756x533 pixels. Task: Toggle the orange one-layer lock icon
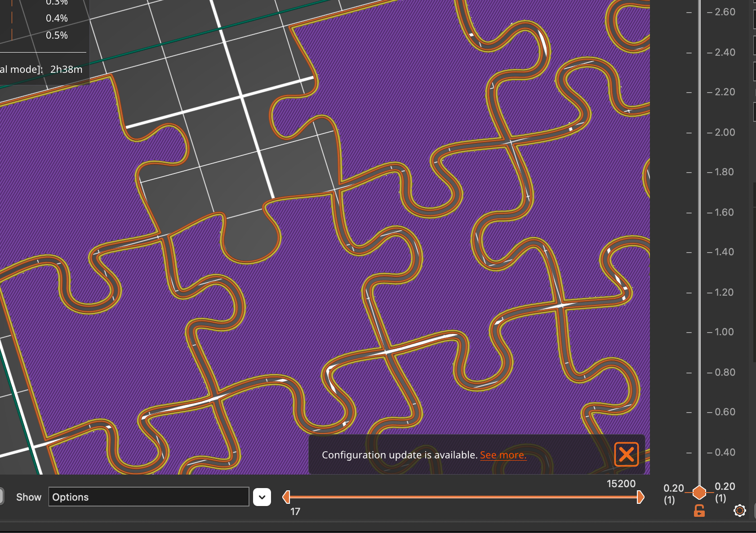[699, 511]
